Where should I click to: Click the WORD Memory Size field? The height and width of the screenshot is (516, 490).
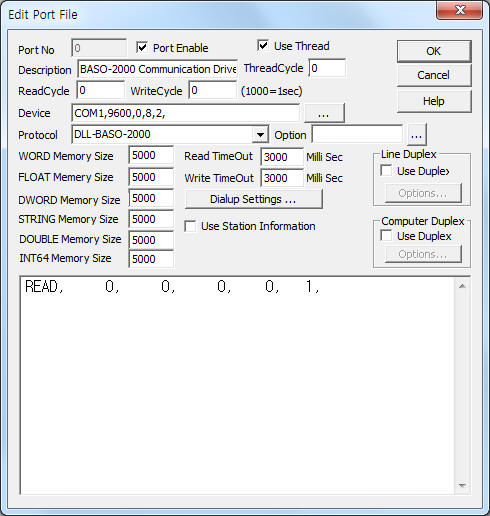tap(151, 155)
